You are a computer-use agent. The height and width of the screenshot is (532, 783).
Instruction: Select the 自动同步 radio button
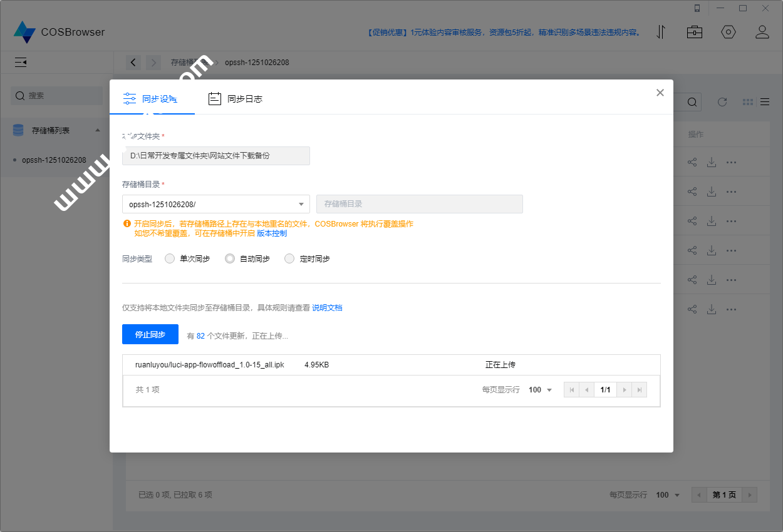pyautogui.click(x=230, y=258)
